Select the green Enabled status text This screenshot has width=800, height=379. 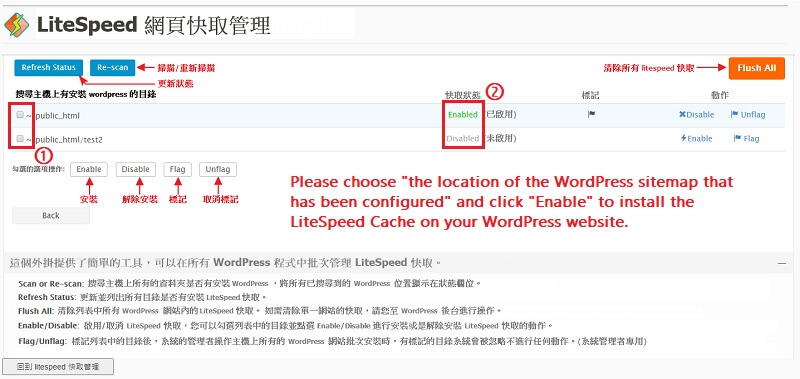pyautogui.click(x=463, y=115)
